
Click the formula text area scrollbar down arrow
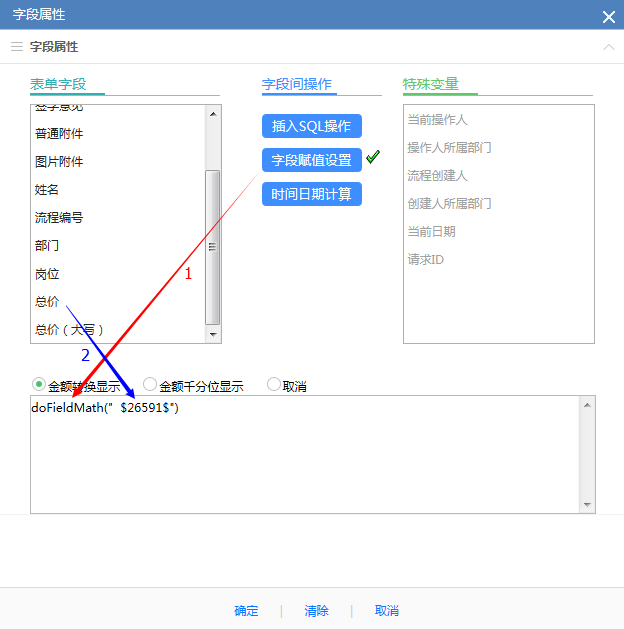pos(587,505)
